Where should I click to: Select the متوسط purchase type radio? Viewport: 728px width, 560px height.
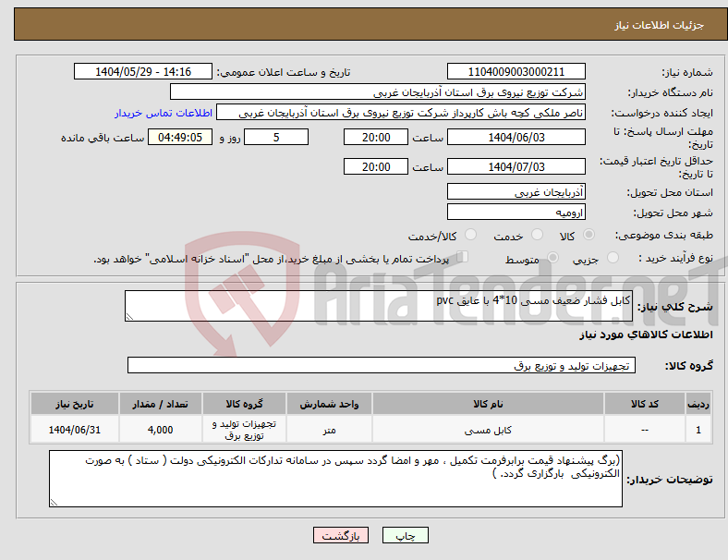coord(552,258)
